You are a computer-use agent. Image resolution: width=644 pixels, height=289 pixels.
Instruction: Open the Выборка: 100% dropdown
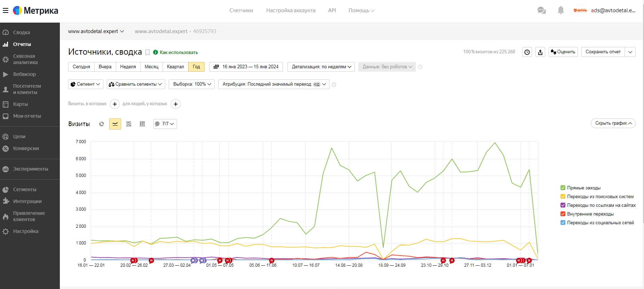[192, 84]
